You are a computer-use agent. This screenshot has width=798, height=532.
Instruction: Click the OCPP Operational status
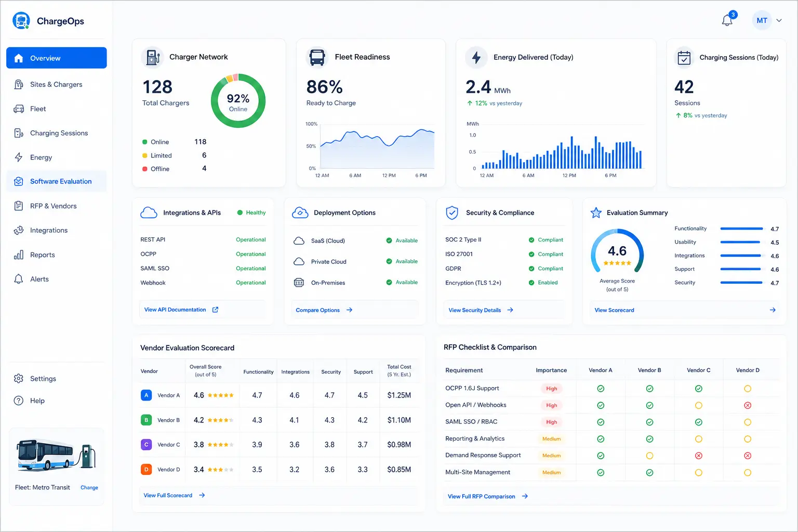pyautogui.click(x=251, y=254)
